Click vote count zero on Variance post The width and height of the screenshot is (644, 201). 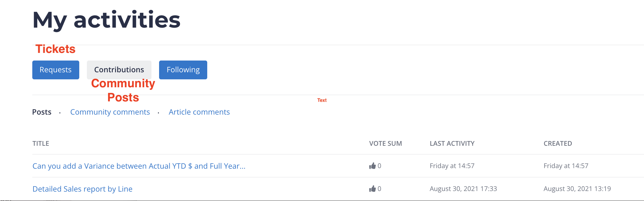coord(380,166)
